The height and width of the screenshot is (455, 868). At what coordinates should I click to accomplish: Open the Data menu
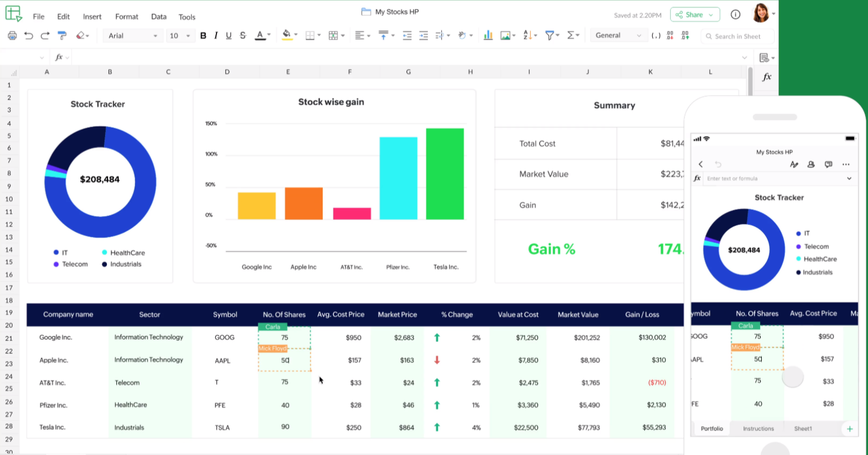[158, 17]
